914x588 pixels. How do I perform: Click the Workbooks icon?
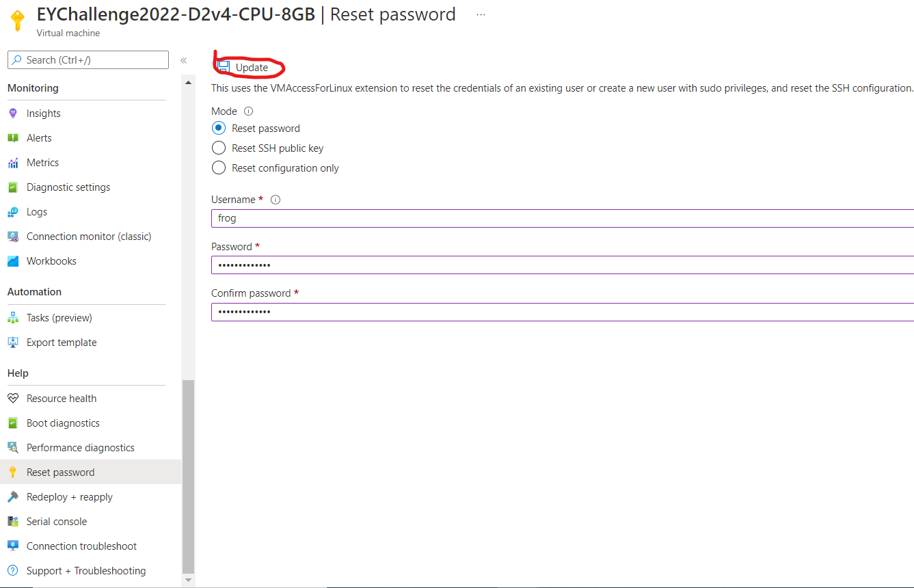click(x=13, y=261)
